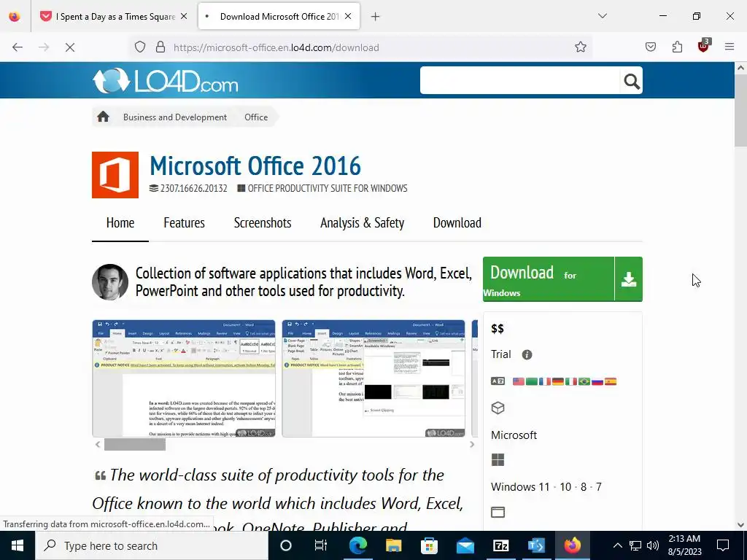
Task: Click the page vertical scrollbar thumb
Action: [x=741, y=110]
